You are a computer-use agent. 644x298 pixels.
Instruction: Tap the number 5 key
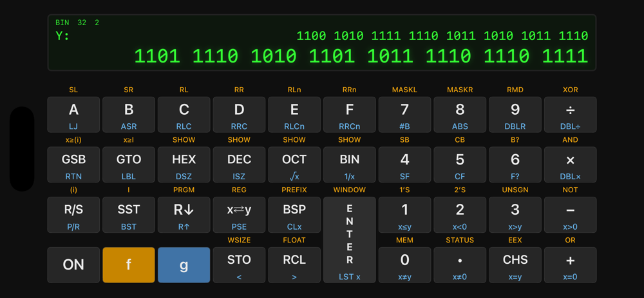(x=460, y=164)
